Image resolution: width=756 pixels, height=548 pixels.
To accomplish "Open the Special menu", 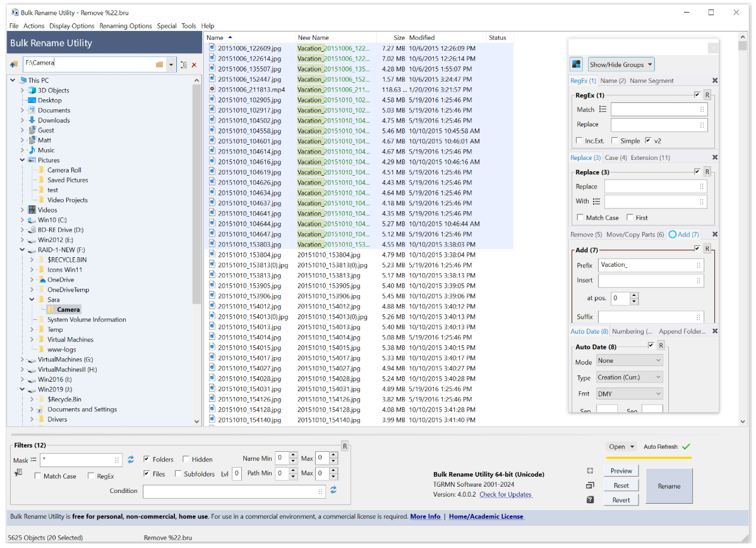I will pos(166,26).
